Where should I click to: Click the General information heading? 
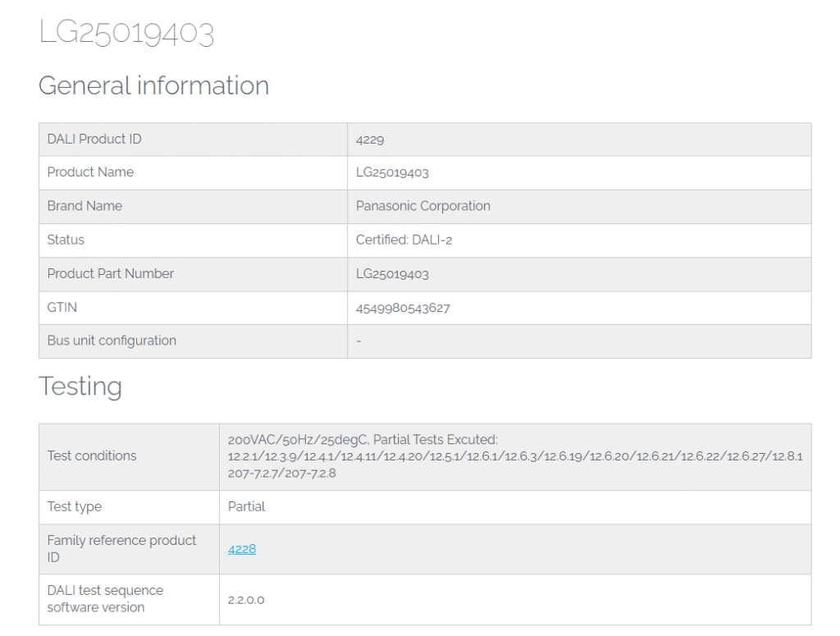pyautogui.click(x=153, y=85)
